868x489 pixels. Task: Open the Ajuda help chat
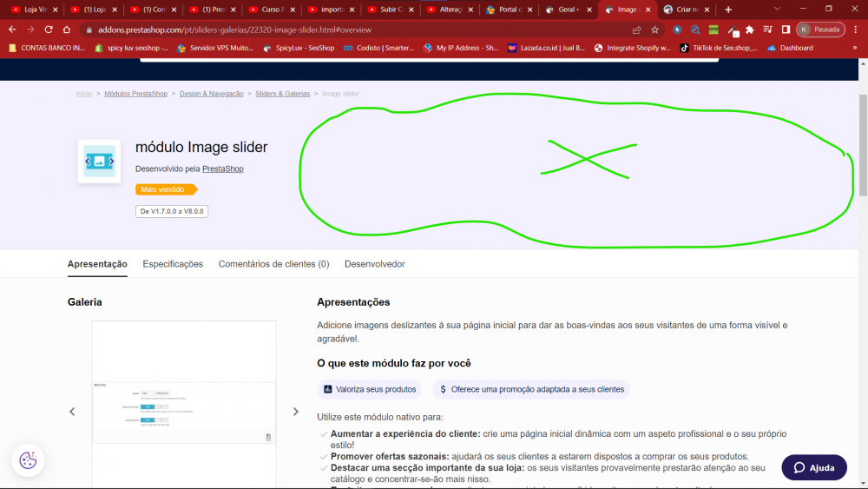coord(814,468)
